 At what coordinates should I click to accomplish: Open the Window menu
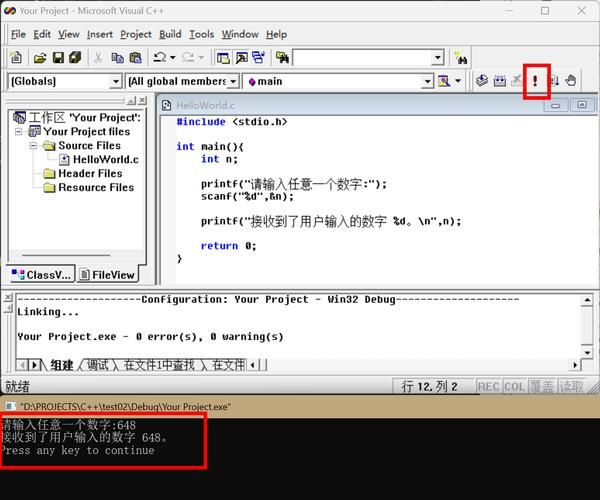240,34
